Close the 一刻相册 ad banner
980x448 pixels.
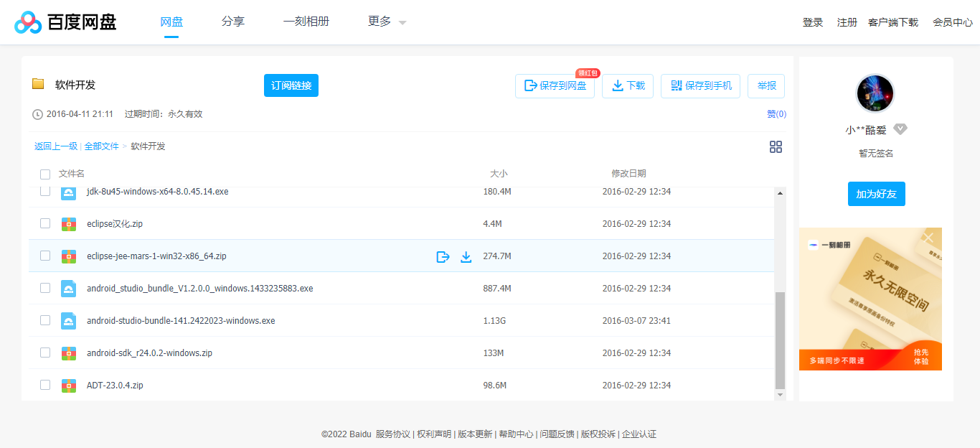pos(928,237)
